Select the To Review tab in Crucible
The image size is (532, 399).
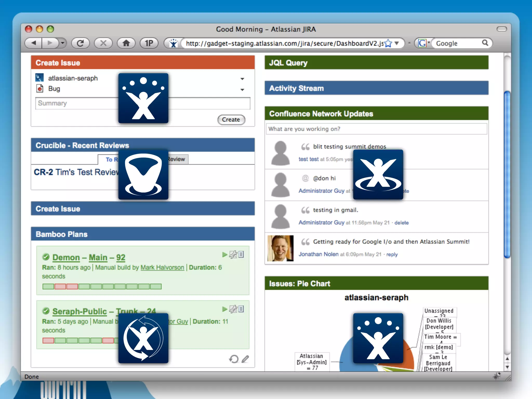click(108, 159)
